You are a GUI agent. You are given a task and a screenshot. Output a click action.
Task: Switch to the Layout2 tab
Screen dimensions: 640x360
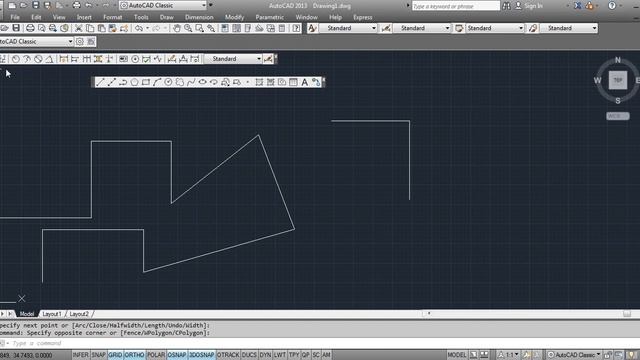(x=79, y=314)
